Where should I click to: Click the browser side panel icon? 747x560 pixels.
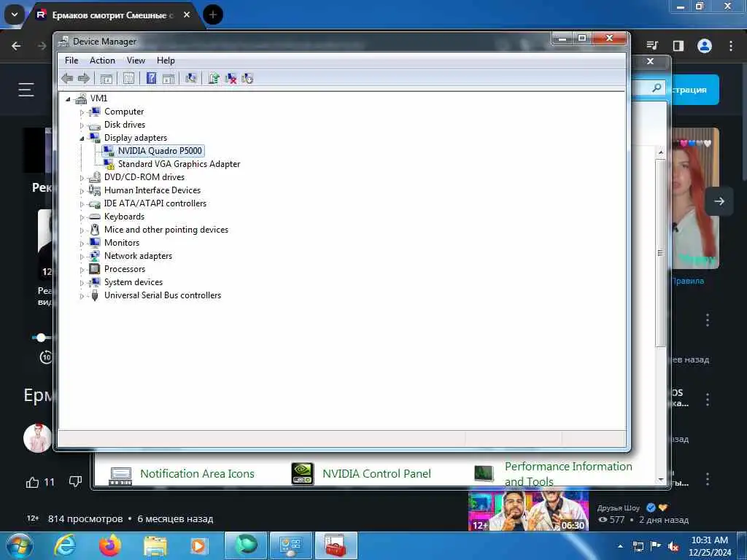(678, 46)
